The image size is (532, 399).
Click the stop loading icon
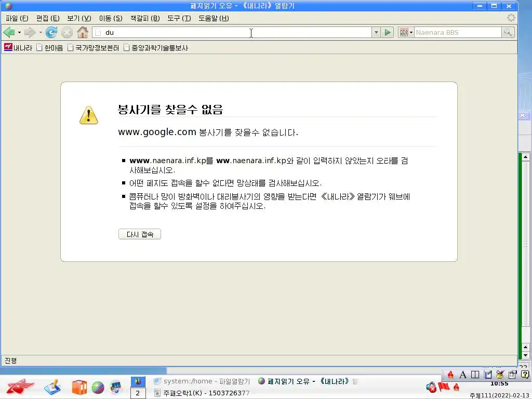tap(67, 33)
